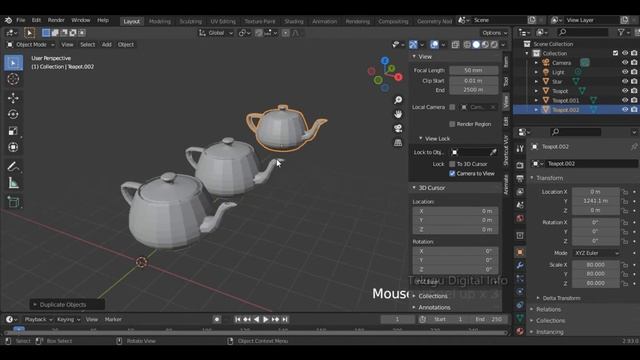640x360 pixels.
Task: Click the zoom view magnifier icon
Action: point(398,100)
